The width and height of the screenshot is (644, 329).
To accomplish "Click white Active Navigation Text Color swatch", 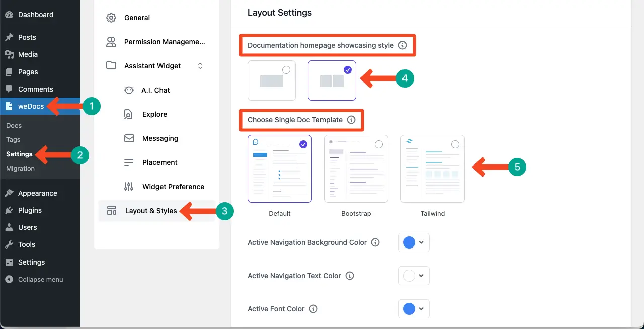I will coord(409,276).
